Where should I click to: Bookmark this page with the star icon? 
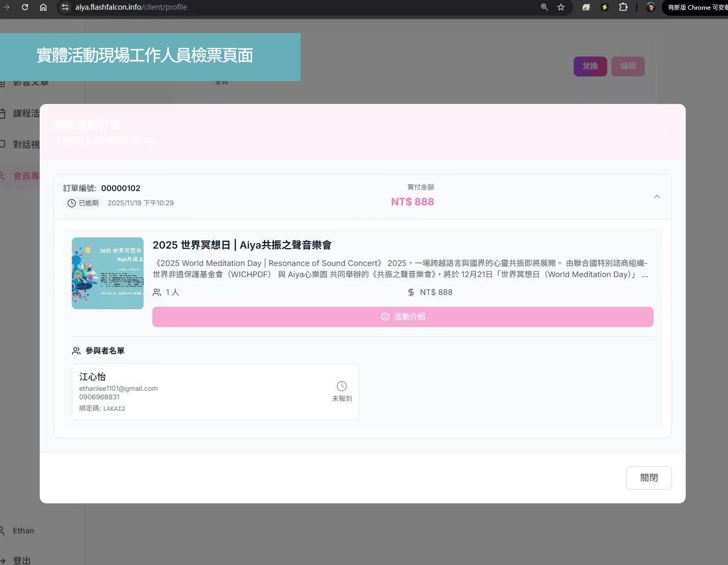point(561,7)
